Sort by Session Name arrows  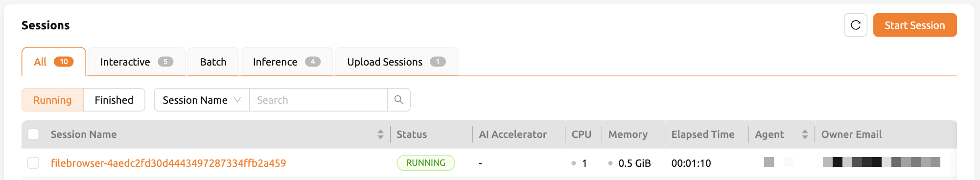[x=380, y=135]
